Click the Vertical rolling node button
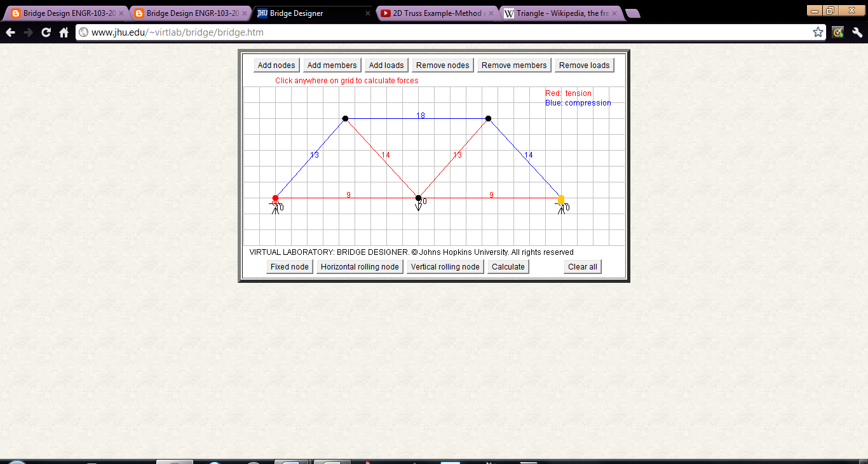This screenshot has height=464, width=868. tap(445, 267)
